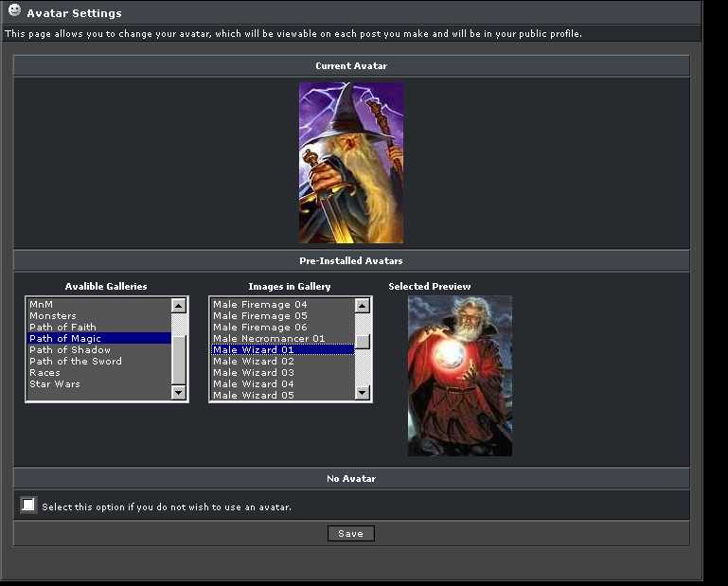Choose the Path of Faith gallery
Image resolution: width=728 pixels, height=586 pixels.
[98, 327]
